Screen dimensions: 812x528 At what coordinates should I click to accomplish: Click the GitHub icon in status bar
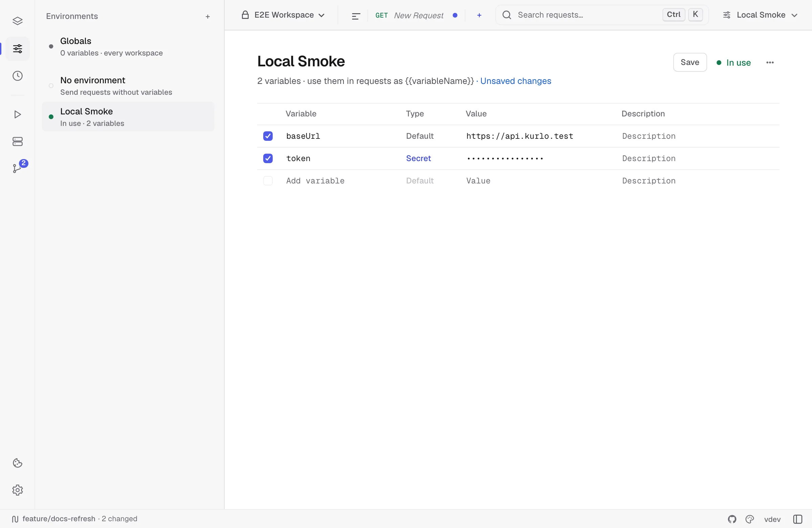[732, 519]
